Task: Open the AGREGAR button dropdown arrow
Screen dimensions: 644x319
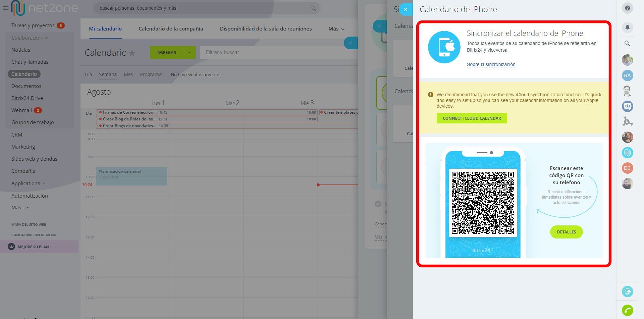Action: coord(189,52)
